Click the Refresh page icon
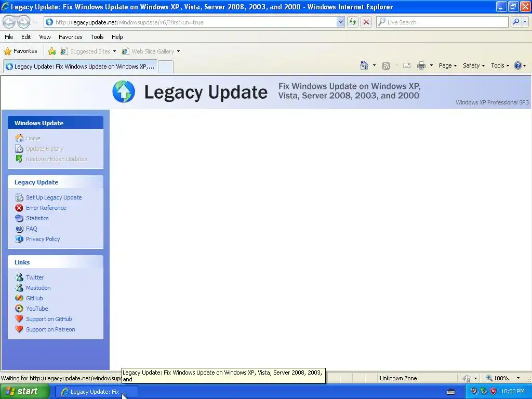 pos(353,22)
